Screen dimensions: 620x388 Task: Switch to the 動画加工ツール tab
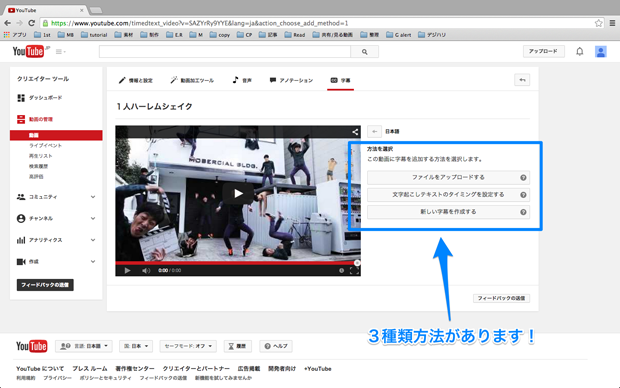coord(192,80)
